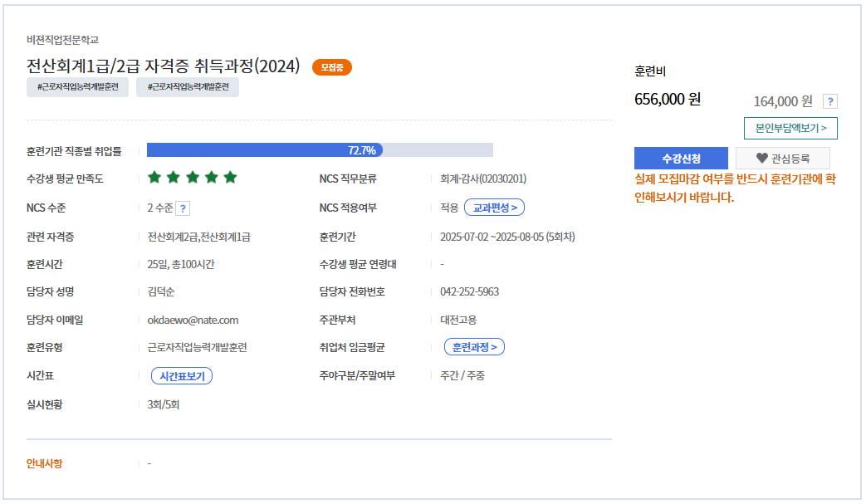
Task: Open 시간표보기 timetable button
Action: pyautogui.click(x=182, y=376)
